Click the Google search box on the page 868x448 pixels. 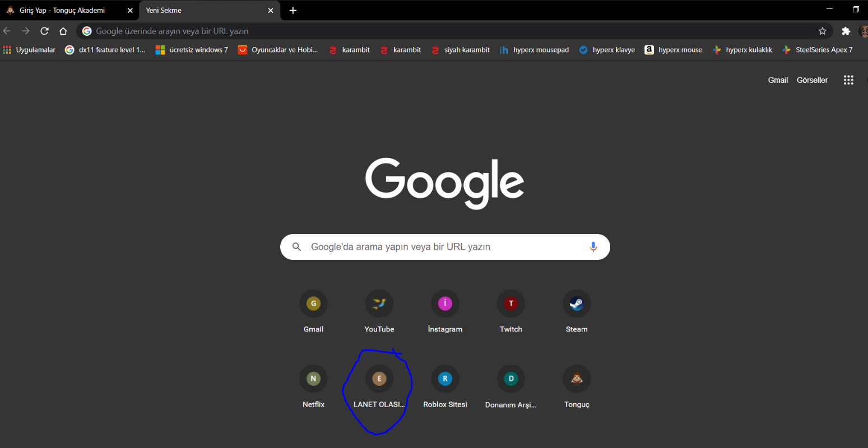click(x=445, y=247)
